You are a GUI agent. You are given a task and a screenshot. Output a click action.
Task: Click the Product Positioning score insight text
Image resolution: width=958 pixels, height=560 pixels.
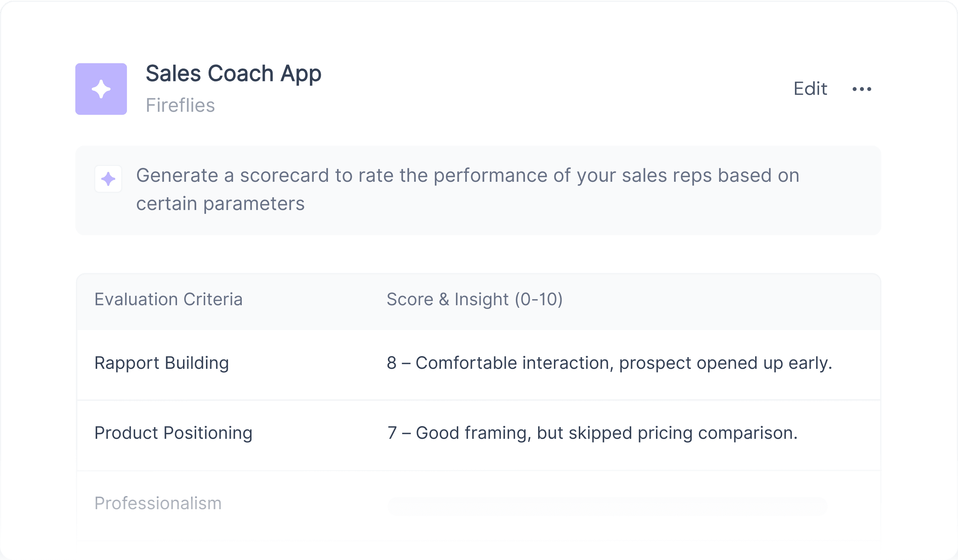coord(592,433)
